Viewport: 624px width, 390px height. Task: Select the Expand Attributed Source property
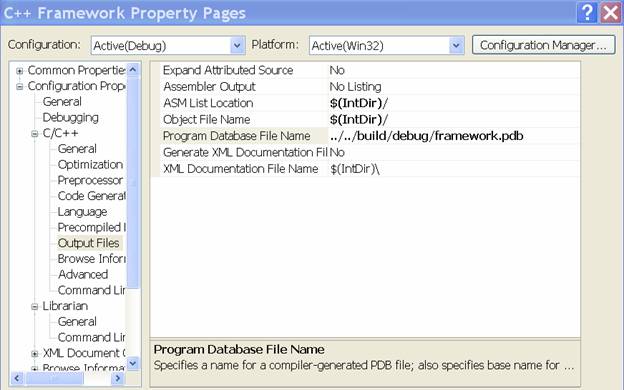(x=228, y=70)
